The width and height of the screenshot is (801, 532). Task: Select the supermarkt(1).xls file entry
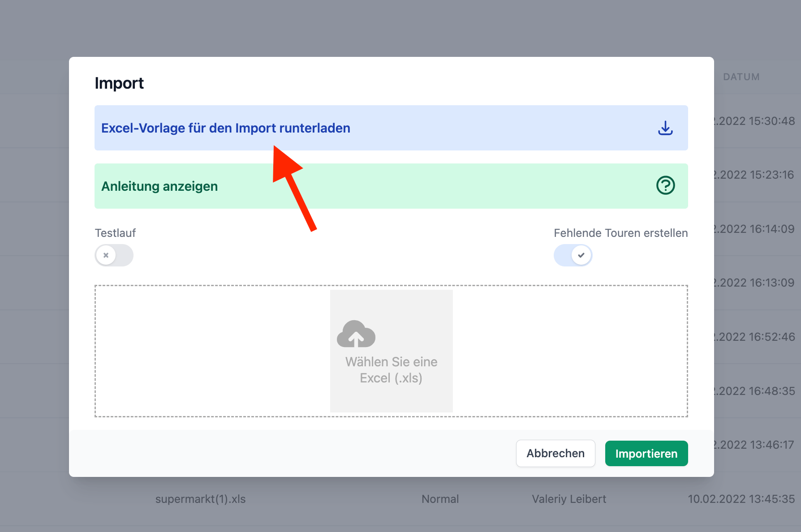(200, 499)
